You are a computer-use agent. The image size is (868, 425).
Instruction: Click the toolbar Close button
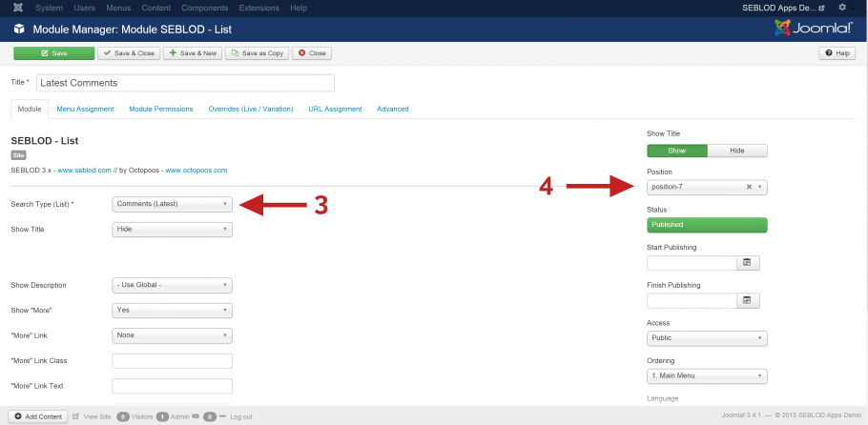[312, 53]
